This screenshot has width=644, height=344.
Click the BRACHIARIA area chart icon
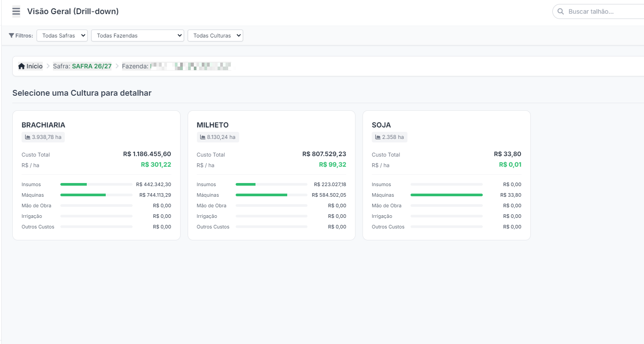(x=28, y=137)
